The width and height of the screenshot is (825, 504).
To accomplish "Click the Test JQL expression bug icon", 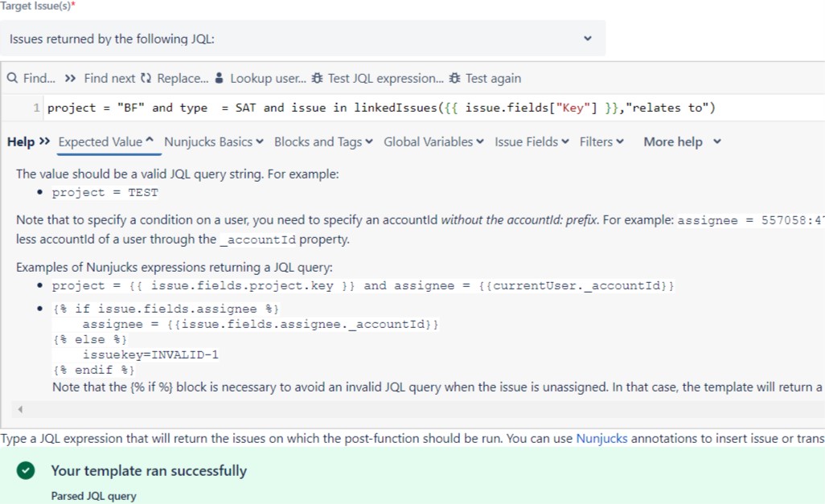I will pyautogui.click(x=318, y=79).
